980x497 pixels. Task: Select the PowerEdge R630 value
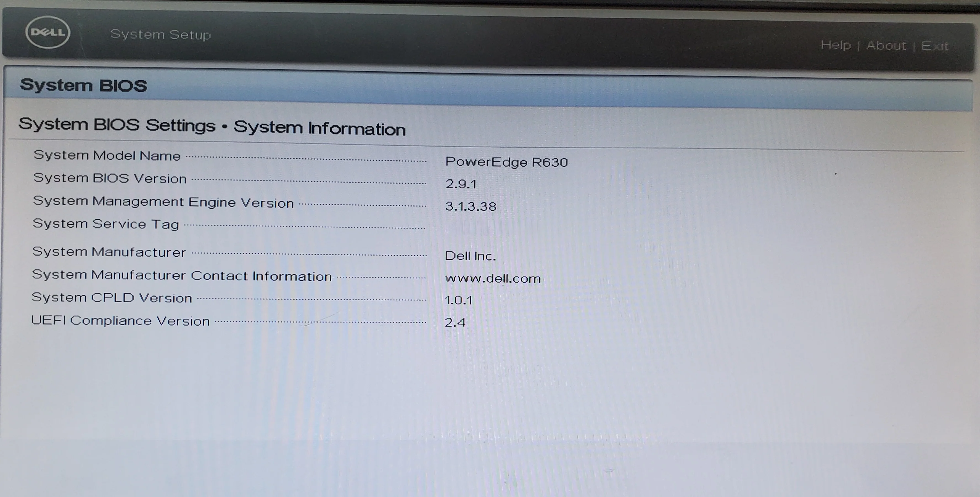pyautogui.click(x=506, y=162)
